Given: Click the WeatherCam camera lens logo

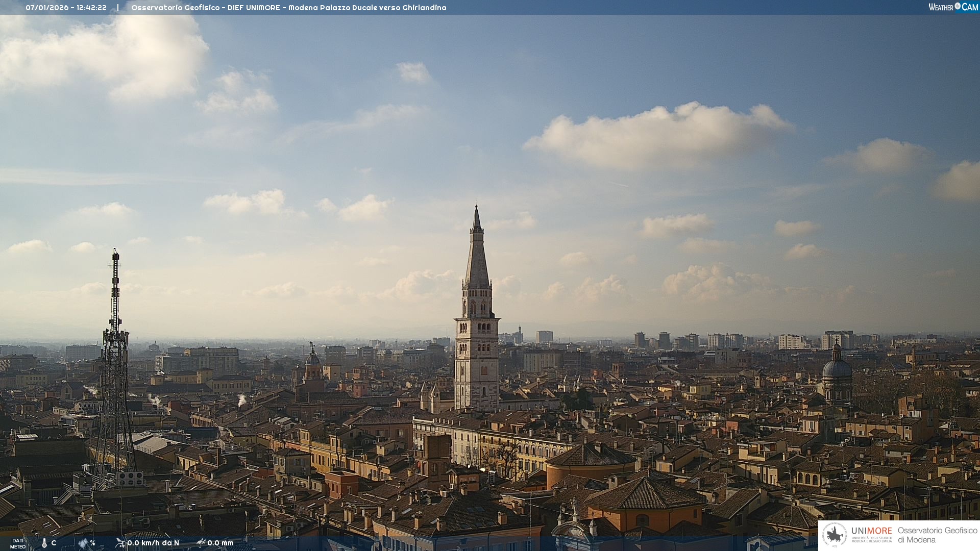Looking at the screenshot, I should 958,6.
